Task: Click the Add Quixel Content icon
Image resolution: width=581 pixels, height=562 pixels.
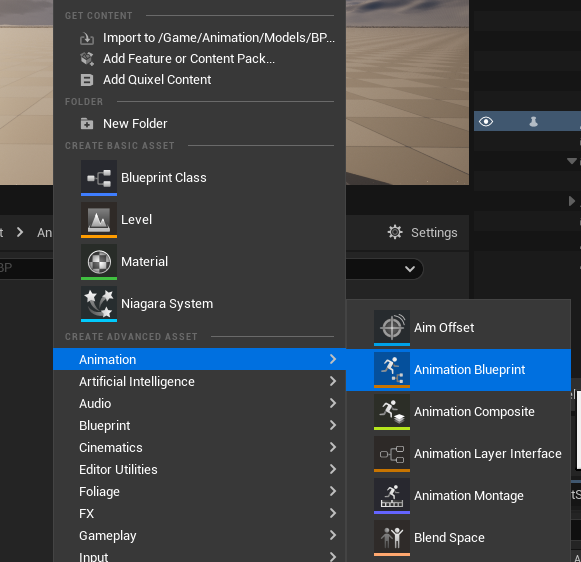Action: 87,80
